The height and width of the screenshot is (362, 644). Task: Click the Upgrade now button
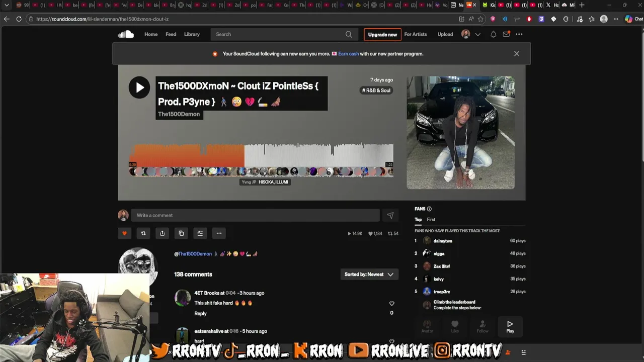pos(382,35)
